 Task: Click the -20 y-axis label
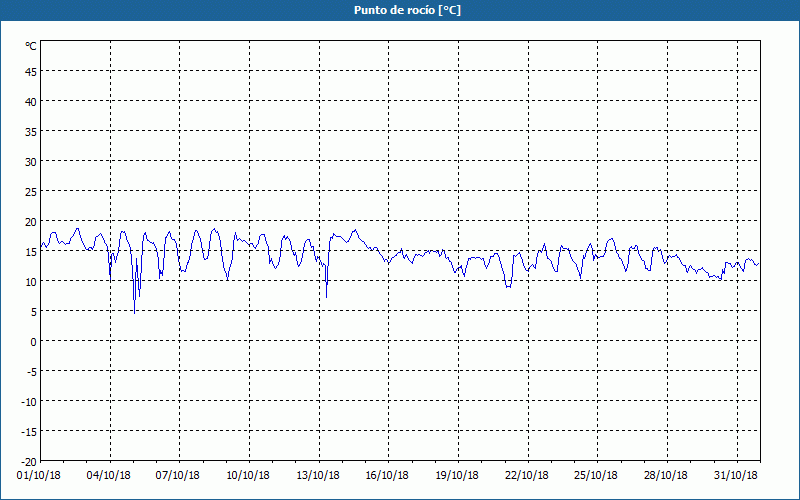pos(29,462)
